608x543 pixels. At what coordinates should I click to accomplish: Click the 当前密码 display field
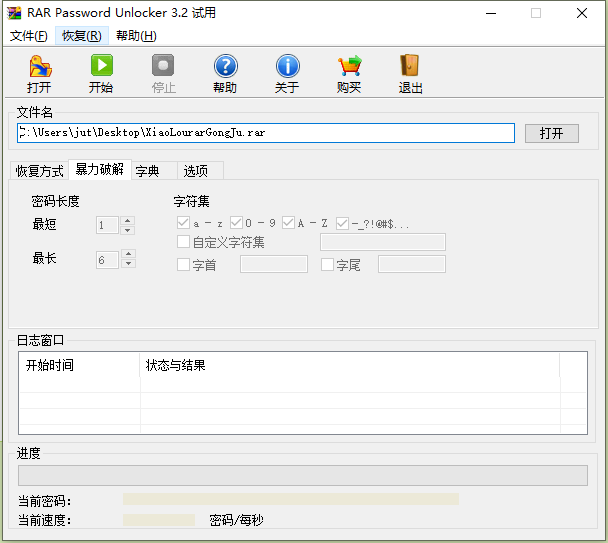pyautogui.click(x=291, y=500)
